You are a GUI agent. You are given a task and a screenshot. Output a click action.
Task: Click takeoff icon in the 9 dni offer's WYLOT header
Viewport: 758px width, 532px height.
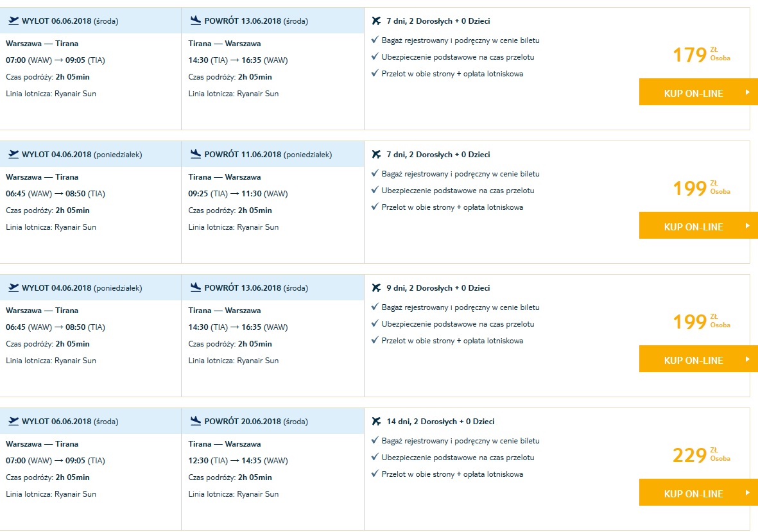tap(13, 287)
